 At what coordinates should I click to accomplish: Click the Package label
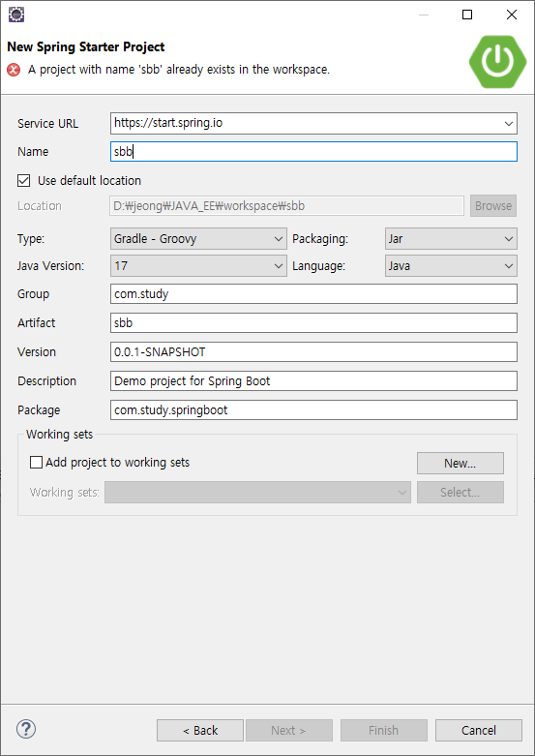[39, 409]
